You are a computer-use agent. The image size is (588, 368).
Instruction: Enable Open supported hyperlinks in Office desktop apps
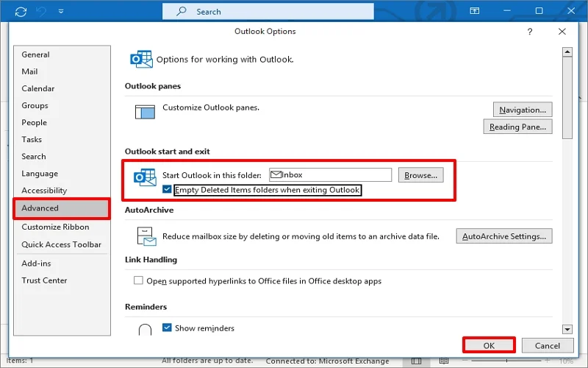coord(138,280)
